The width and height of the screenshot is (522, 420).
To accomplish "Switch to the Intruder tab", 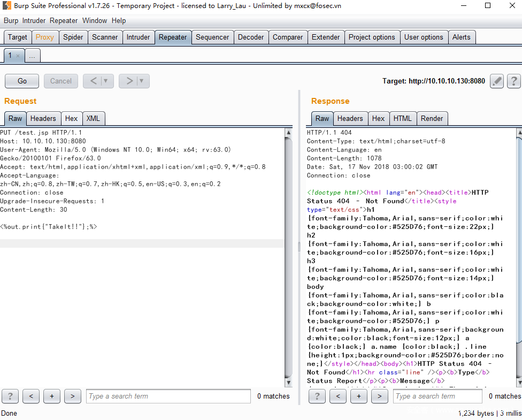I will [138, 37].
